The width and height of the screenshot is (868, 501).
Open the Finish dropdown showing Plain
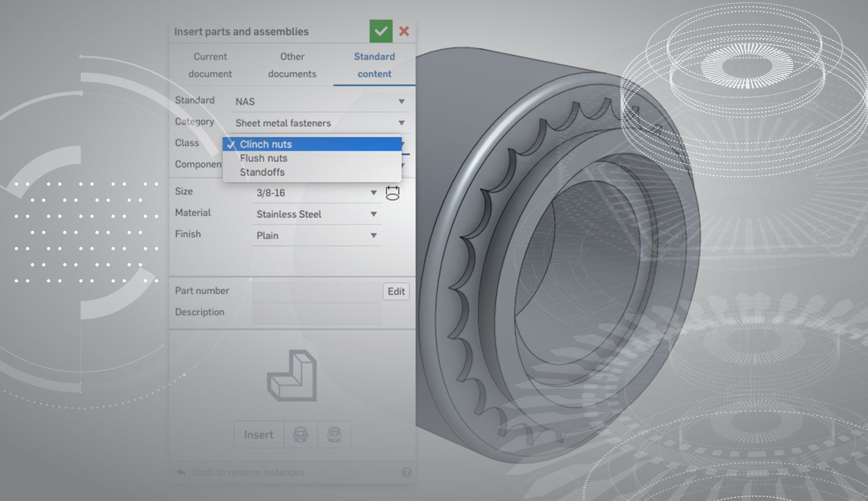[316, 236]
